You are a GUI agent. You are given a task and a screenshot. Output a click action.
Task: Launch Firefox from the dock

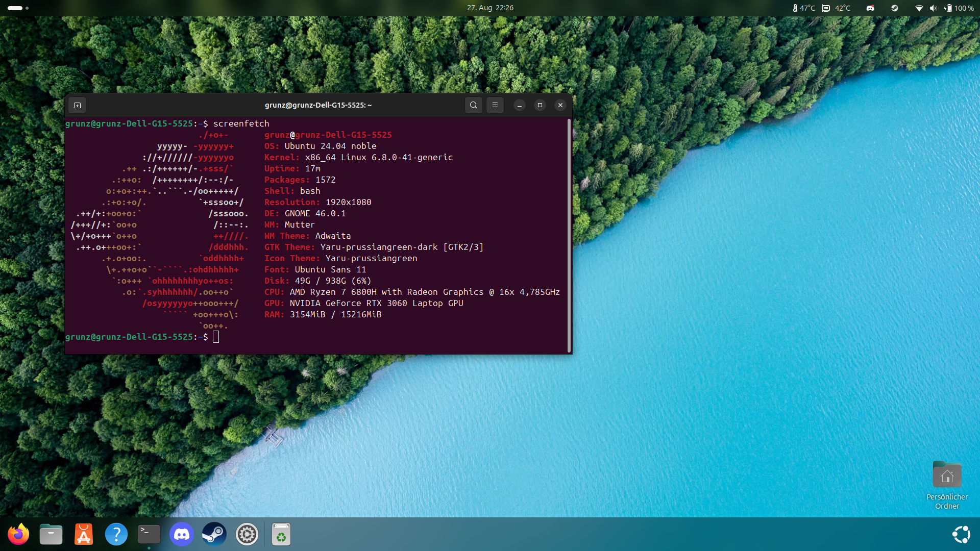click(18, 534)
